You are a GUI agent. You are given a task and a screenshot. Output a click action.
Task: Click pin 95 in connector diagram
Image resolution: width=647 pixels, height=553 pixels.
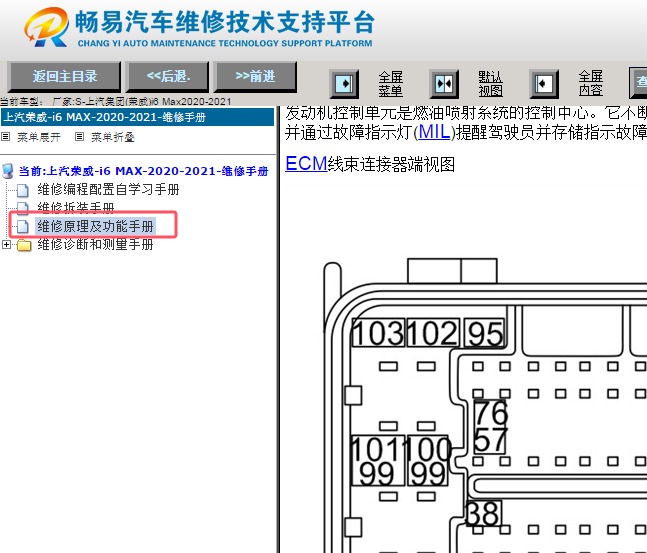(x=484, y=333)
